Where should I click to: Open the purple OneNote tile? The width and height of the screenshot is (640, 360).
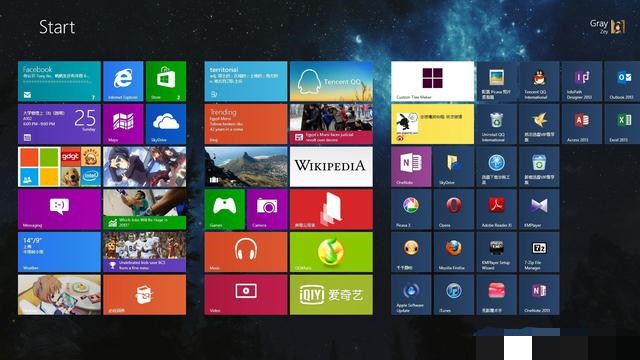click(x=411, y=167)
